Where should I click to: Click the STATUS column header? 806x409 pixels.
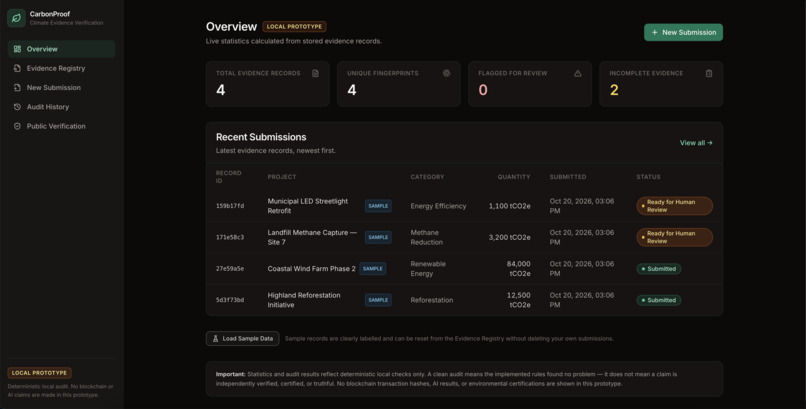point(648,177)
